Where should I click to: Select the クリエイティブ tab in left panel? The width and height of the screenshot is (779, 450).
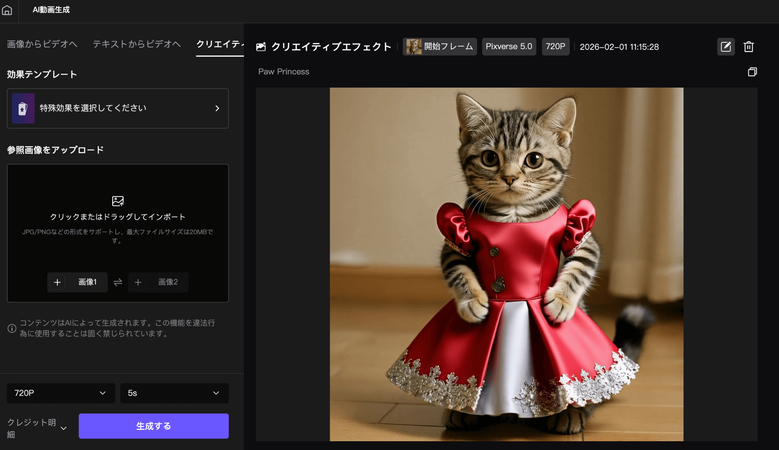pos(220,44)
